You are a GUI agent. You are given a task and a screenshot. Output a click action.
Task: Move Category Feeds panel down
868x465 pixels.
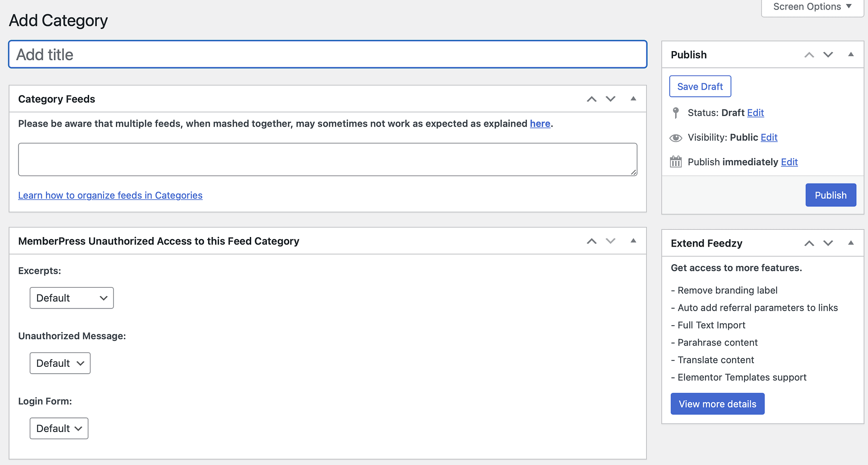pyautogui.click(x=610, y=99)
